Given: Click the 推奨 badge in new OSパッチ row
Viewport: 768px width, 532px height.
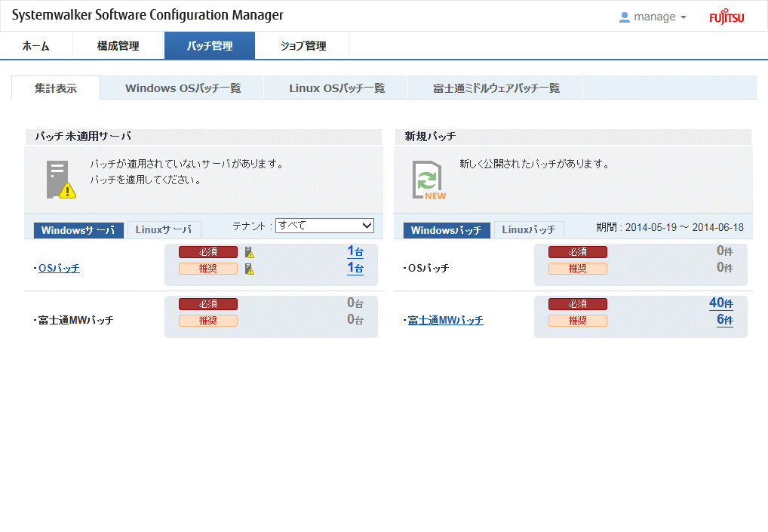Looking at the screenshot, I should (578, 269).
